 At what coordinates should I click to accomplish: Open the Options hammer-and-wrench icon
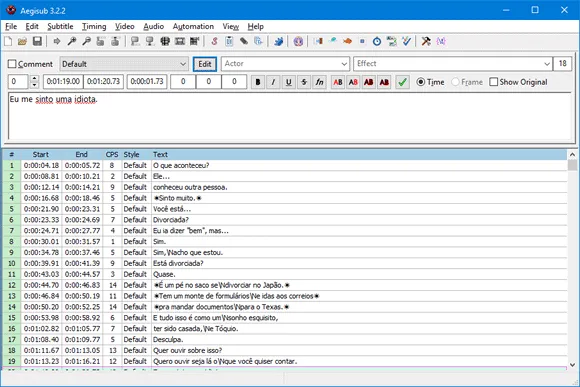[426, 41]
